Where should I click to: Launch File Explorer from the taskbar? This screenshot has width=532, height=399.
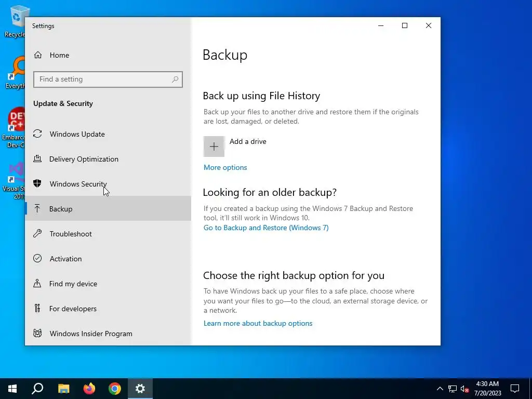point(63,389)
